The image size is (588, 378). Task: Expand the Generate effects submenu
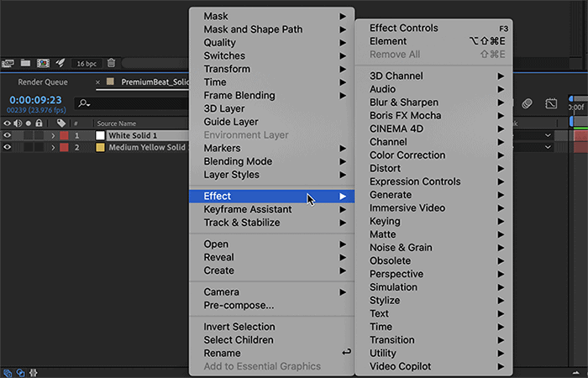[434, 195]
